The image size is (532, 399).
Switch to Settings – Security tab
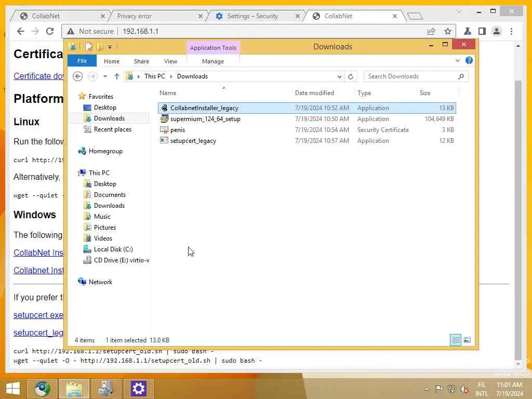pos(257,16)
